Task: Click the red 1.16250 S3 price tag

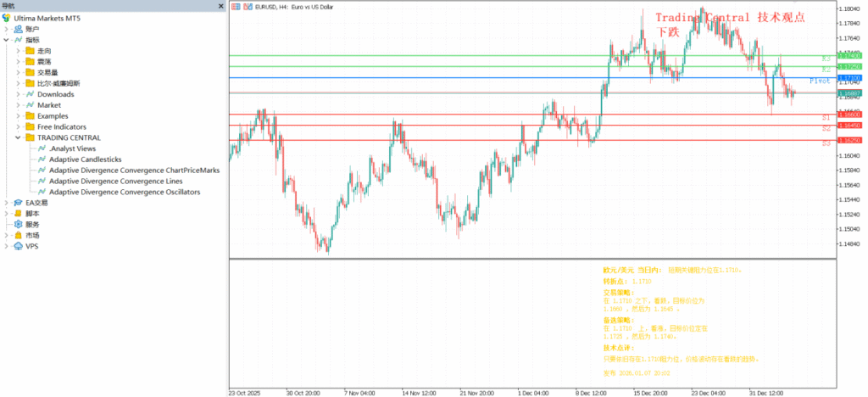Action: [849, 141]
